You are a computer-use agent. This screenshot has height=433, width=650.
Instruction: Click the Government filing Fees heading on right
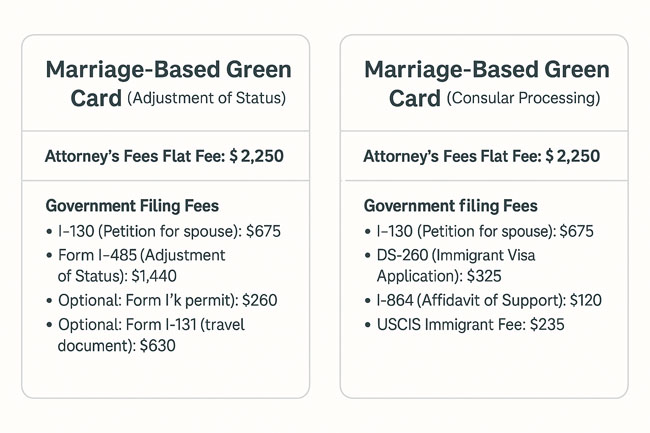(x=451, y=206)
